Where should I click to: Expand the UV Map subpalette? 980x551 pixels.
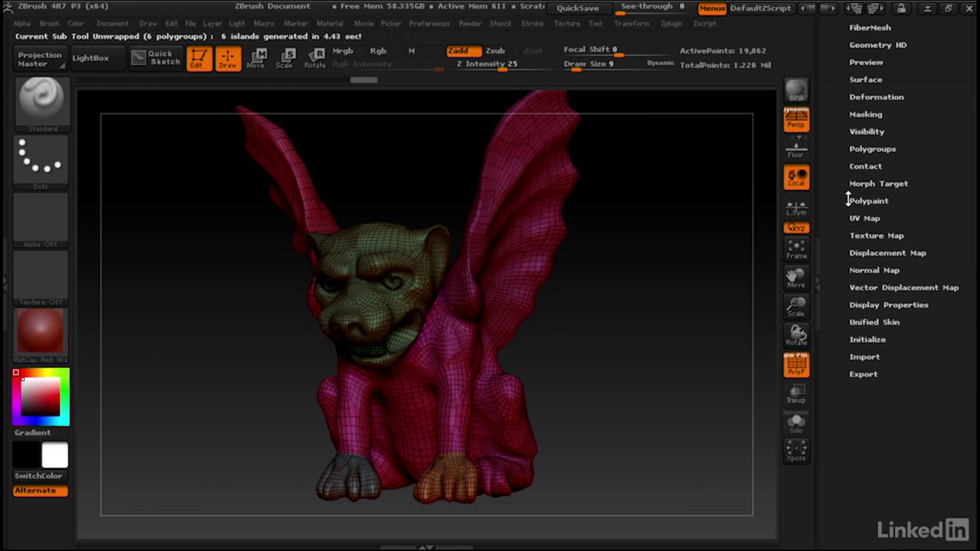click(864, 218)
